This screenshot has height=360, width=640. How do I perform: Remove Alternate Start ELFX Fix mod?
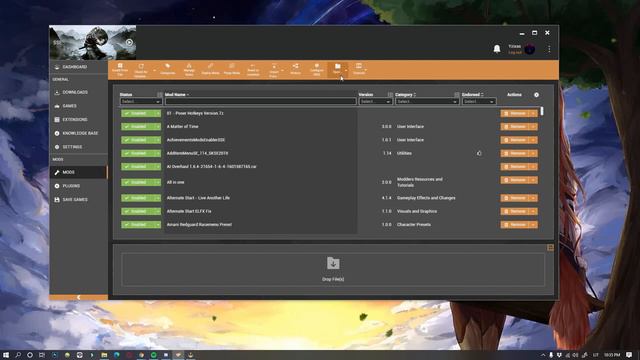[x=515, y=211]
